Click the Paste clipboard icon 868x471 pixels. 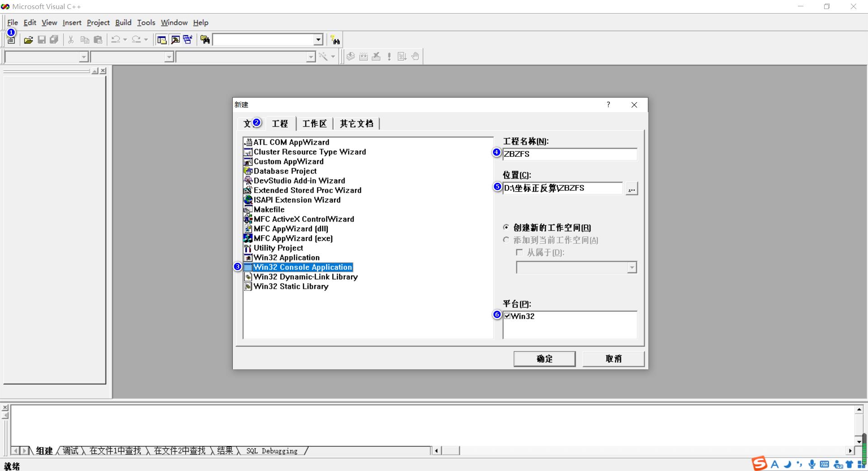[x=98, y=40]
